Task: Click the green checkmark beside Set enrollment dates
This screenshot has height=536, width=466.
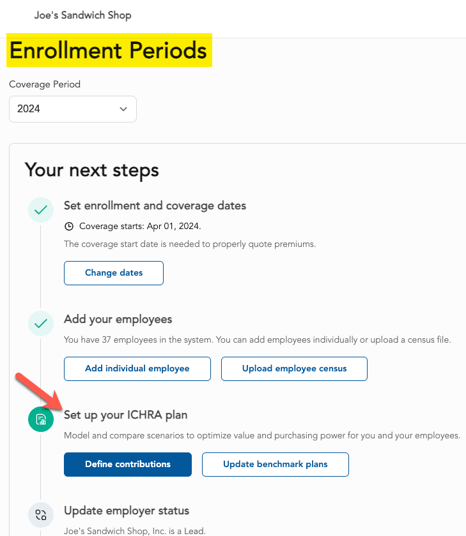Action: 41,210
